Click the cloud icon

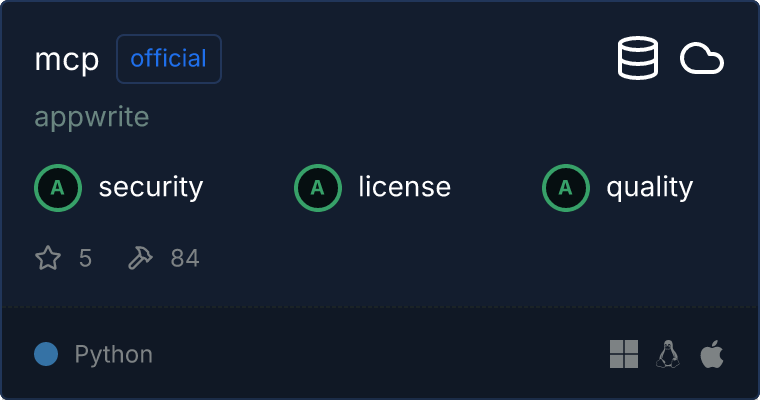pyautogui.click(x=702, y=59)
